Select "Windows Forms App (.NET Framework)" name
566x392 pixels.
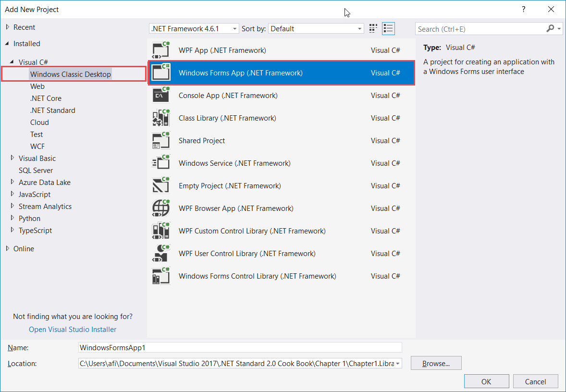(x=241, y=73)
